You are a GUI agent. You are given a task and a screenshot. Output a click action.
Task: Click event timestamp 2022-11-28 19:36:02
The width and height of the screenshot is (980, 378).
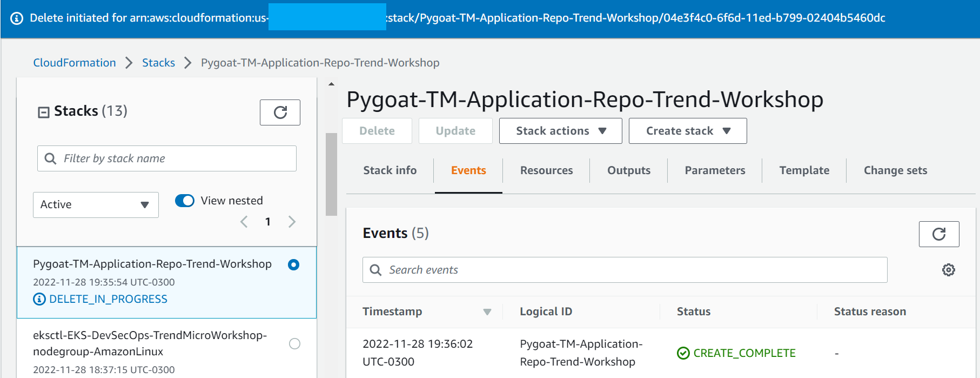click(418, 353)
